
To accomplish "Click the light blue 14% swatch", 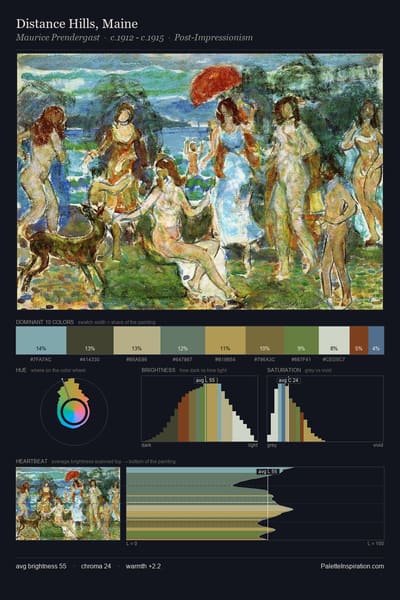I will pyautogui.click(x=41, y=340).
